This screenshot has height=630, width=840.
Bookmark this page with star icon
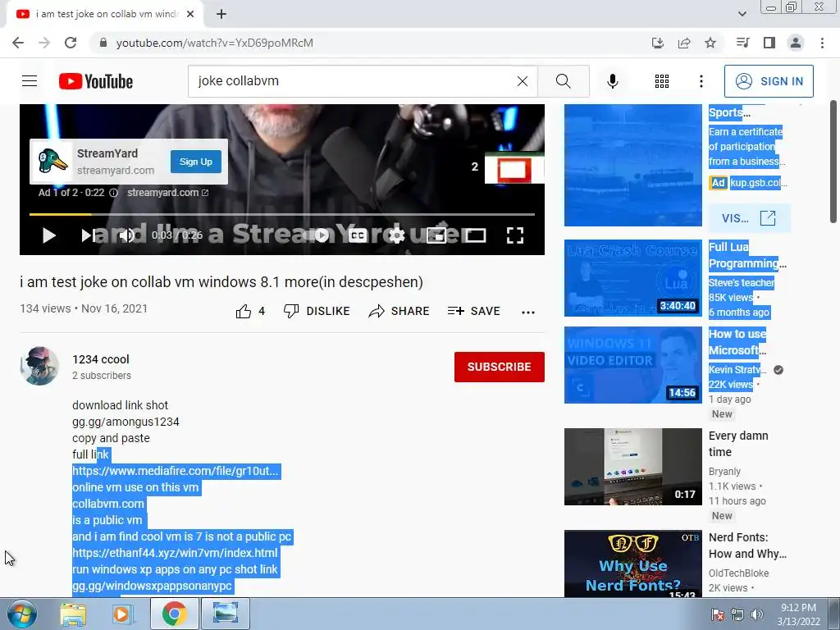[710, 43]
